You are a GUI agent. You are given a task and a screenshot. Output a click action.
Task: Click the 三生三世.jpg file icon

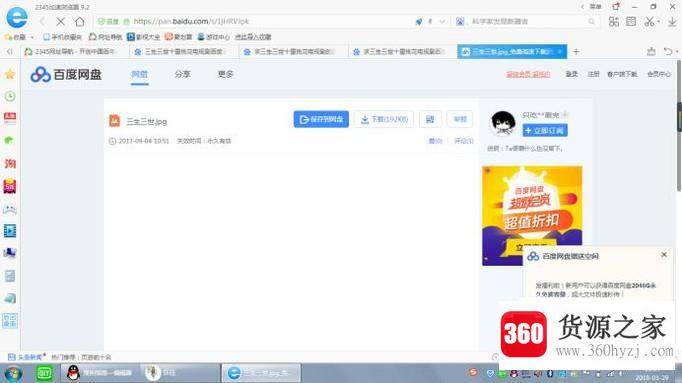114,121
